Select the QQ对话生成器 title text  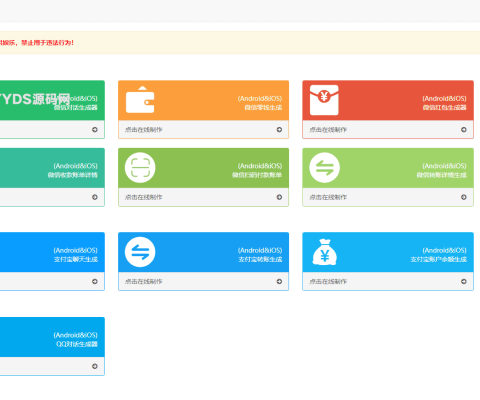click(77, 344)
